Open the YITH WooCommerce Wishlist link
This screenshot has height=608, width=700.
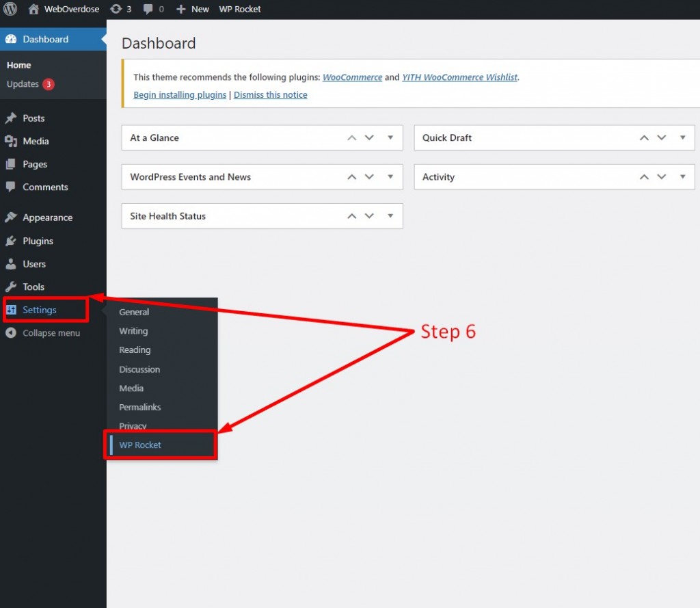click(x=460, y=77)
